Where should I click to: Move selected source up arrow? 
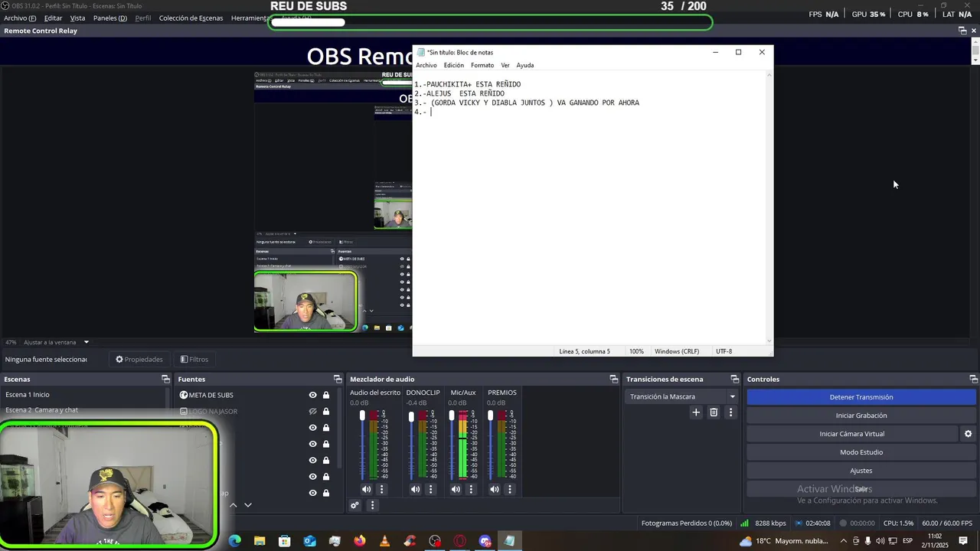[234, 505]
